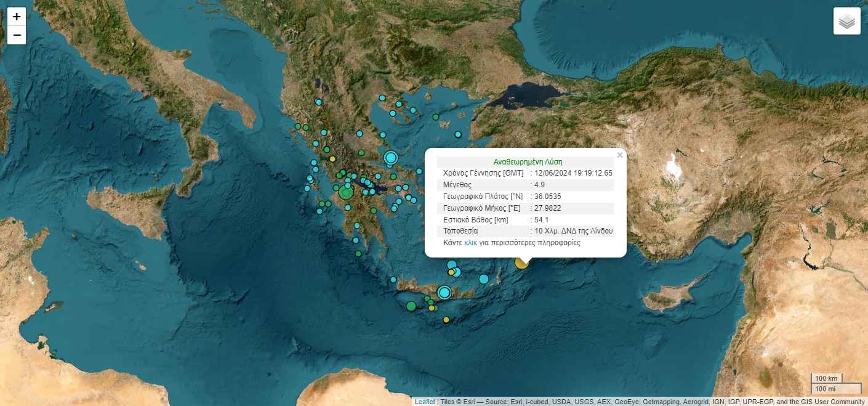Click the magnitude value 4.9 in popup
This screenshot has height=406, width=868.
point(540,184)
